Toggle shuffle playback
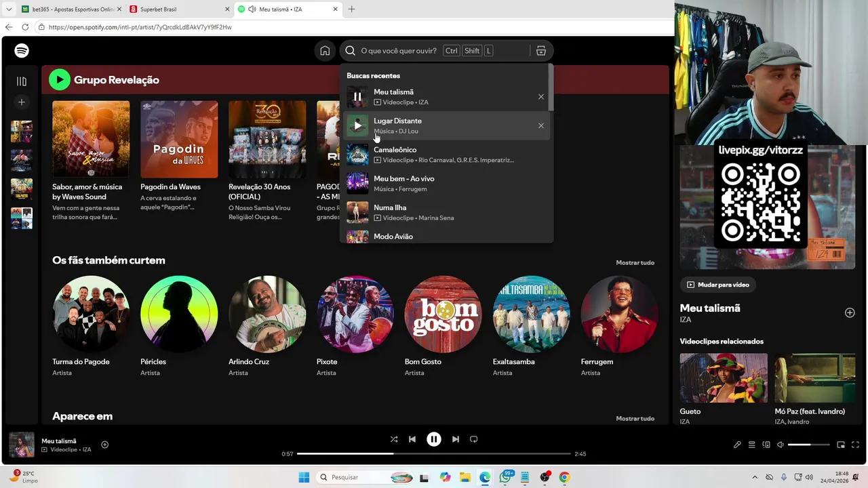Viewport: 868px width, 488px height. 394,439
